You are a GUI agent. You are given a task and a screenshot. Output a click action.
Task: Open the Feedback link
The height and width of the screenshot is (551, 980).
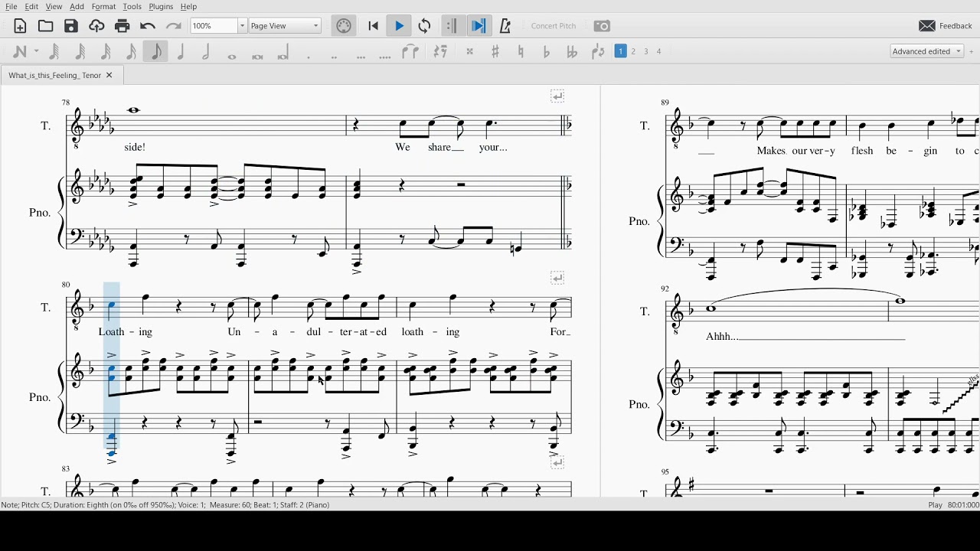point(946,26)
